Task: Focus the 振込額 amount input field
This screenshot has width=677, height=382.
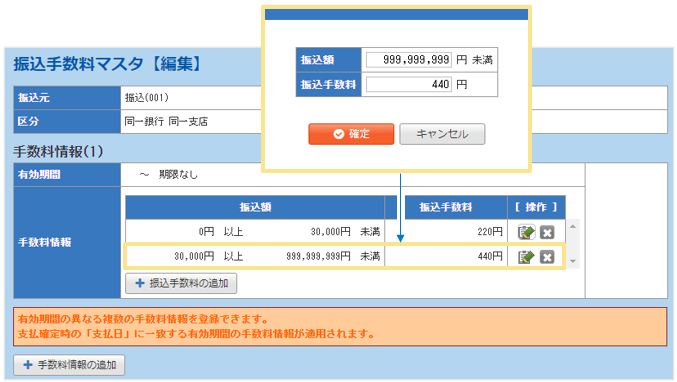Action: coord(408,60)
